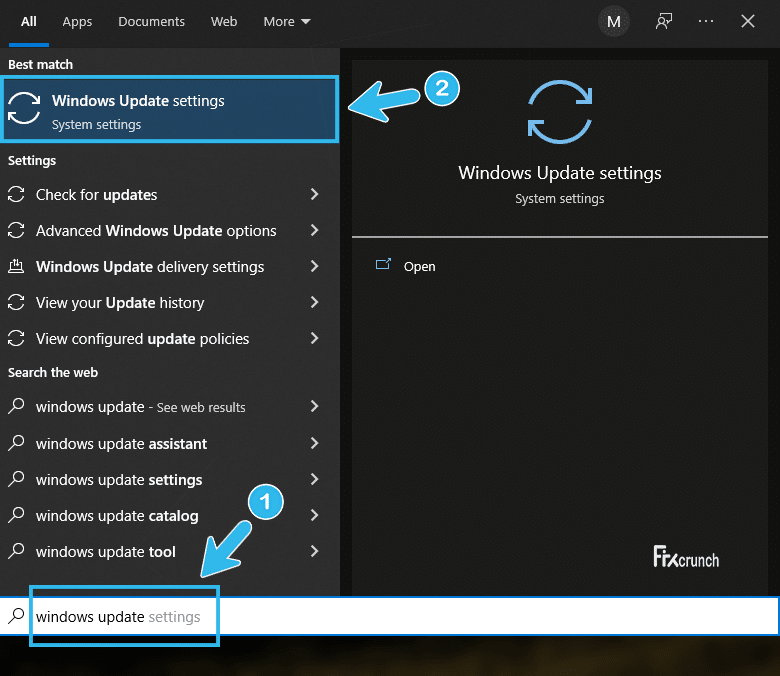Expand the Windows Update delivery settings chevron
Screen dimensions: 780x676
click(314, 266)
